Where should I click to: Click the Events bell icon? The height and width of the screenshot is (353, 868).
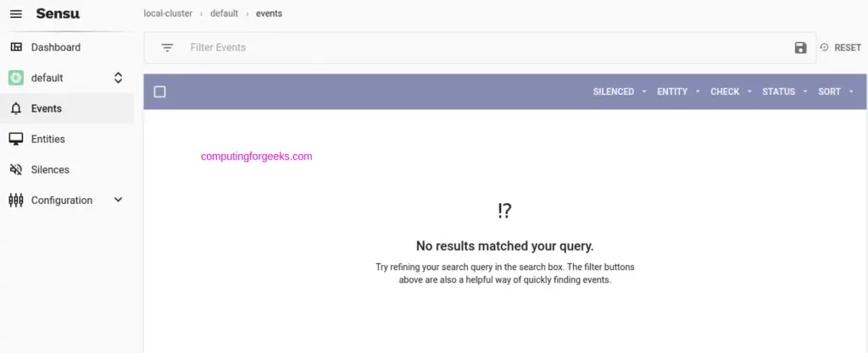pyautogui.click(x=16, y=109)
